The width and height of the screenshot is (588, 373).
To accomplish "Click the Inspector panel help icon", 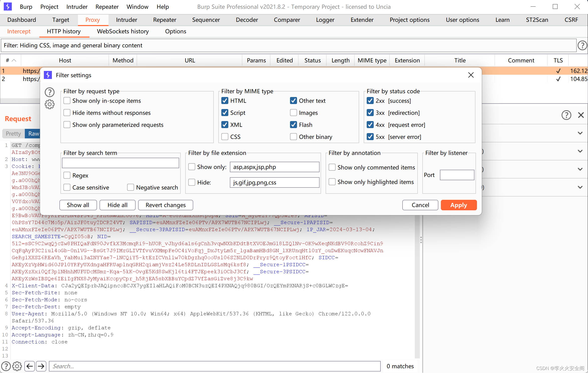I will pyautogui.click(x=566, y=115).
